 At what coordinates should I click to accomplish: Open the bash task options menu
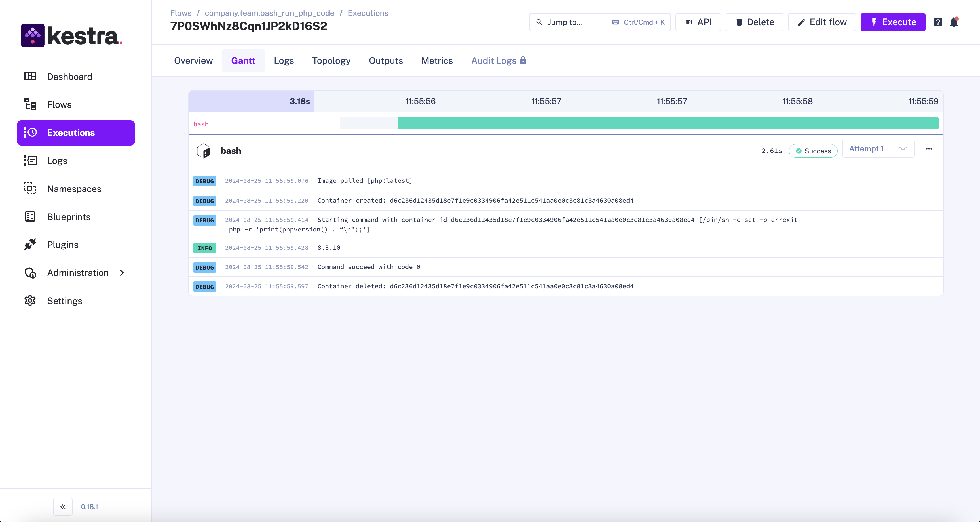pyautogui.click(x=929, y=149)
